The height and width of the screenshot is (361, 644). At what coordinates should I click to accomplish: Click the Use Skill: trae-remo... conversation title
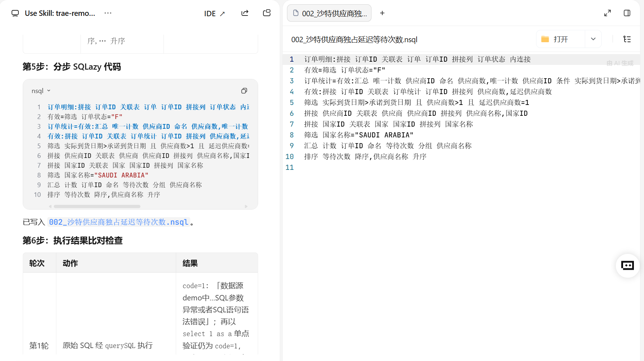tap(60, 13)
